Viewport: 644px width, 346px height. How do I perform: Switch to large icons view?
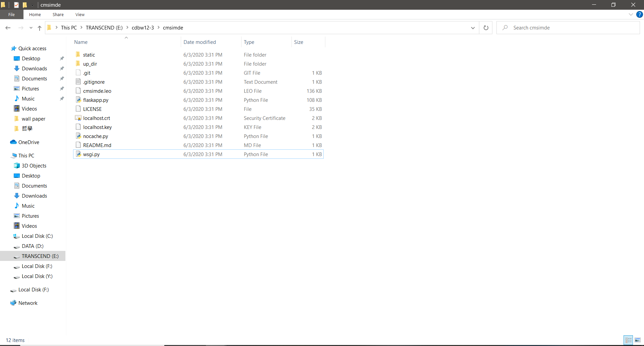(x=638, y=340)
